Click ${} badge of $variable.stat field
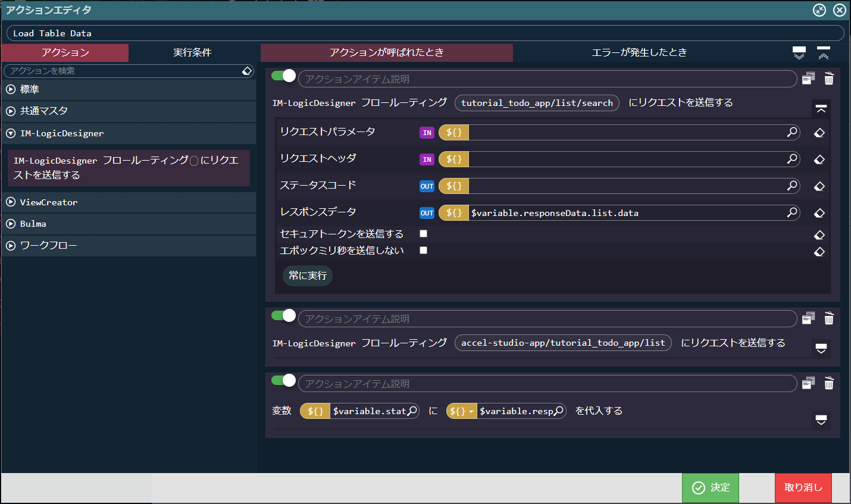The image size is (851, 504). coord(315,411)
